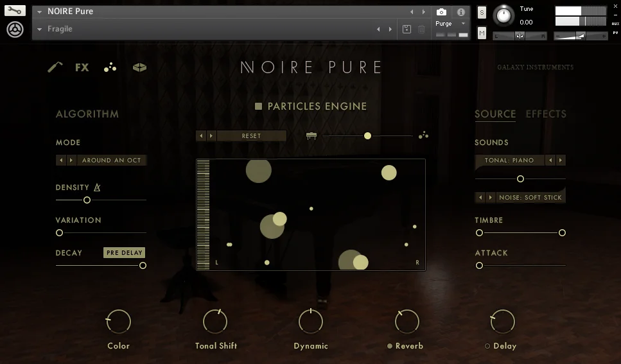Load previous snapshot before Fragile
This screenshot has width=621, height=364.
[378, 29]
